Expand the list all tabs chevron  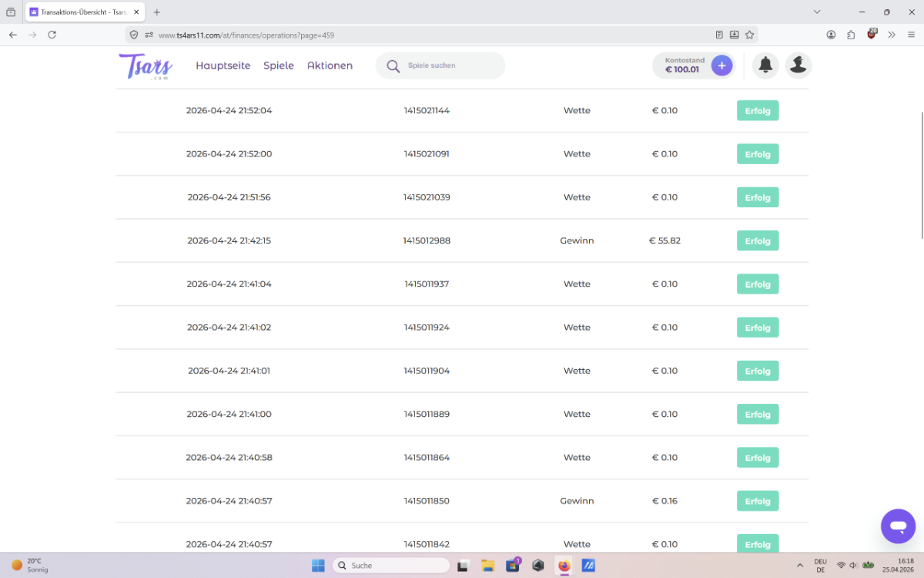[817, 12]
